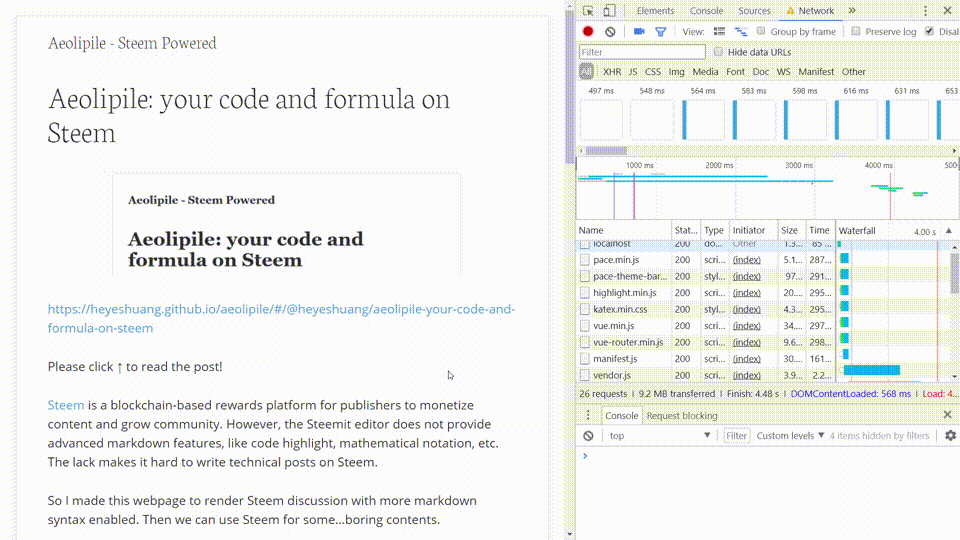Select the katex.min.css row checkbox icon
The height and width of the screenshot is (540, 960).
point(585,310)
